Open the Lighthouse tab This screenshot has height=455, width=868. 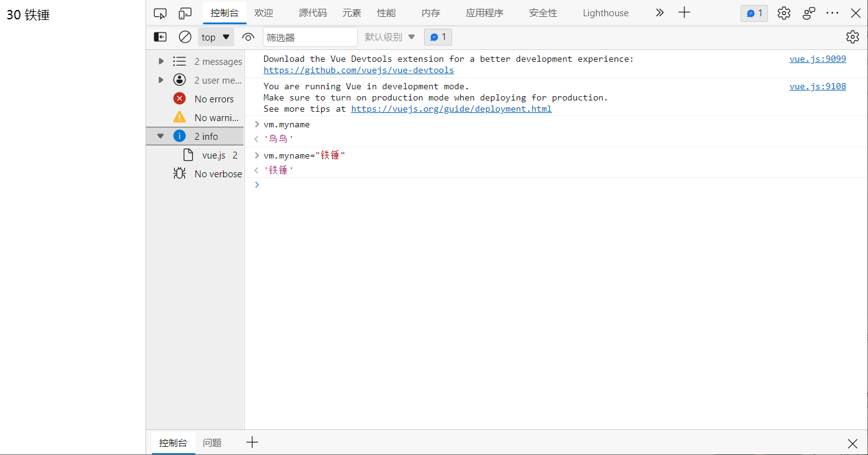click(606, 13)
